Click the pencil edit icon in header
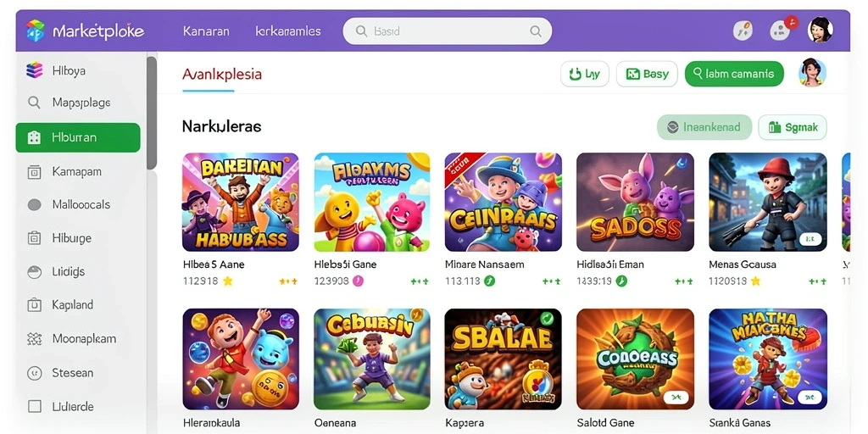868x434 pixels. (x=743, y=31)
